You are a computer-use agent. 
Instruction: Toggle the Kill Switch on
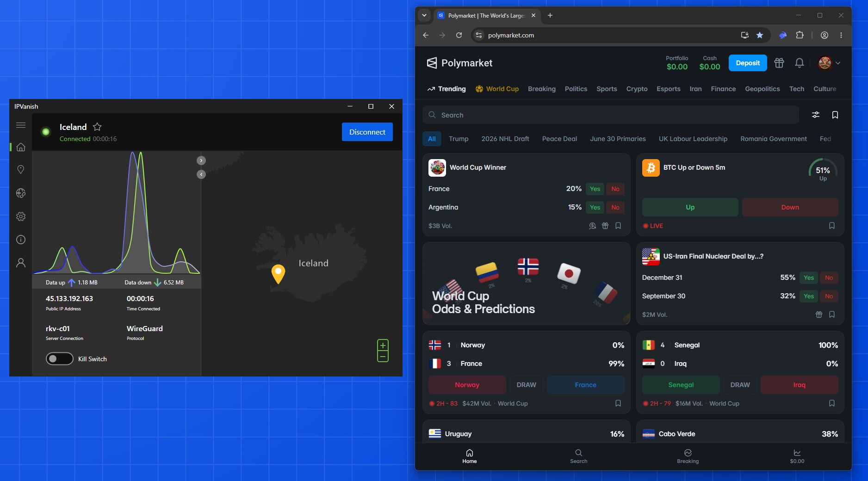point(59,359)
